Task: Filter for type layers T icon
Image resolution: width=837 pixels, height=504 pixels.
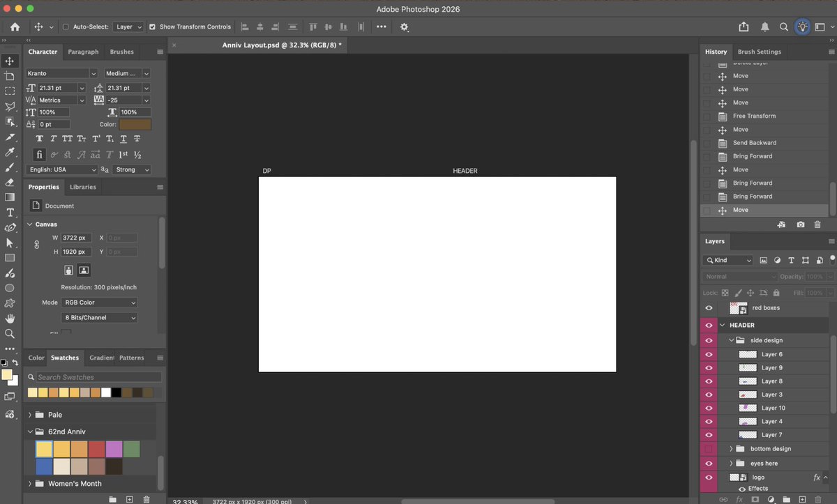Action: tap(791, 260)
